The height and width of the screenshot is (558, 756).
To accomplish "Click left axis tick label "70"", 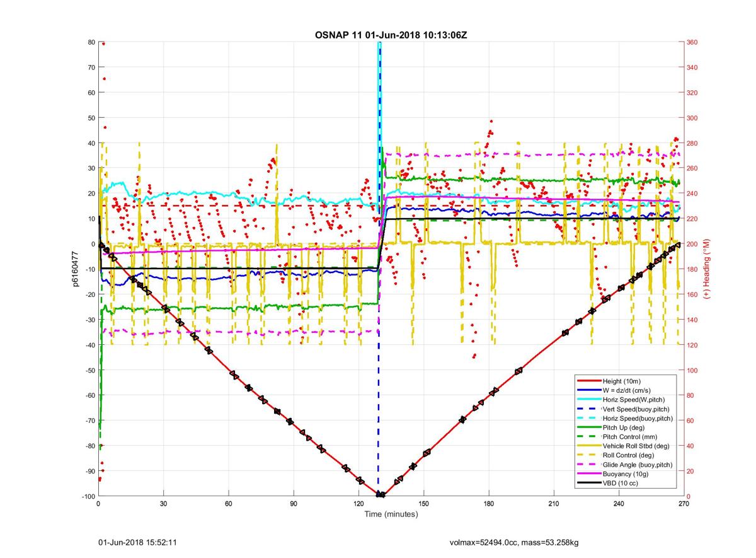I will click(91, 67).
